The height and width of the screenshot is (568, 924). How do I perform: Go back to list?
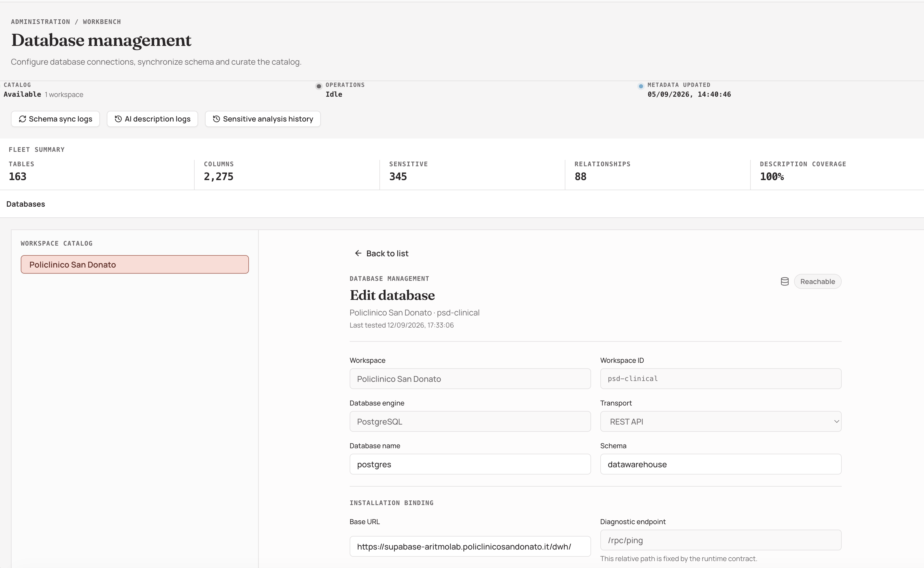(381, 254)
